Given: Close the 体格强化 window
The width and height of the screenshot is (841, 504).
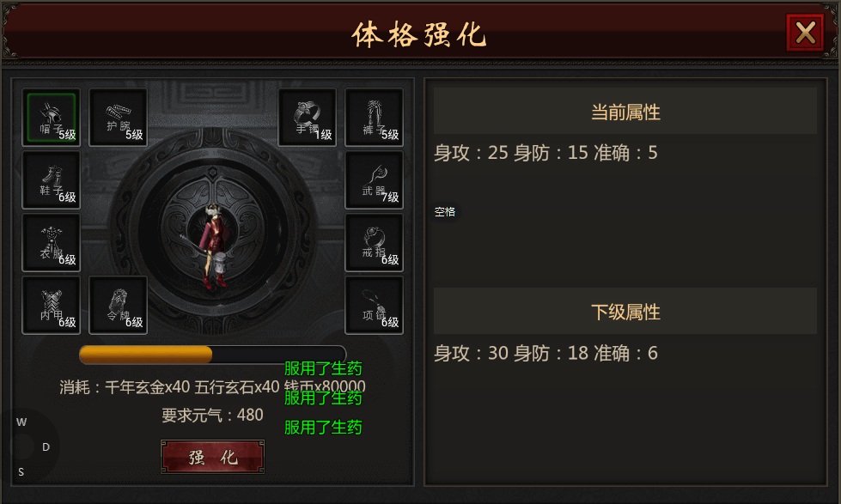Looking at the screenshot, I should click(x=805, y=33).
